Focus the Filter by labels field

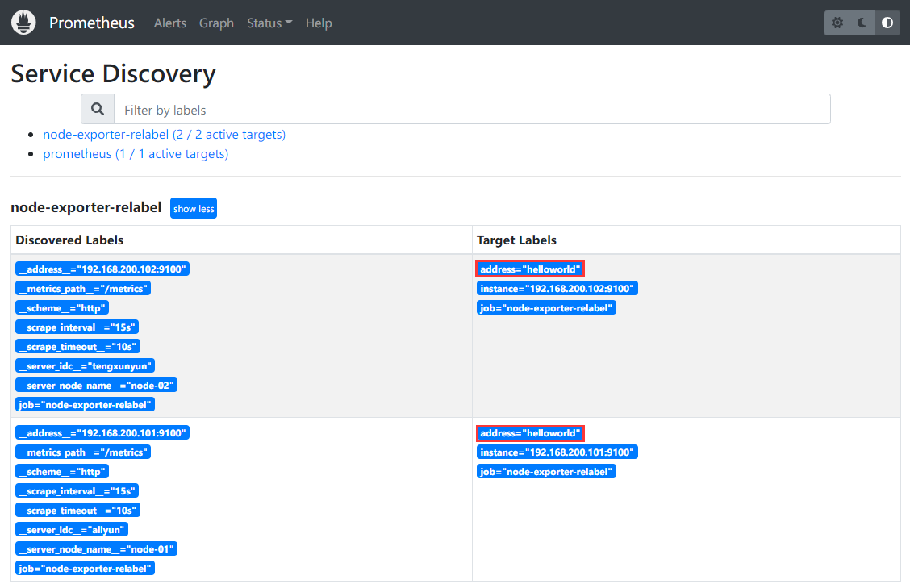click(x=472, y=109)
